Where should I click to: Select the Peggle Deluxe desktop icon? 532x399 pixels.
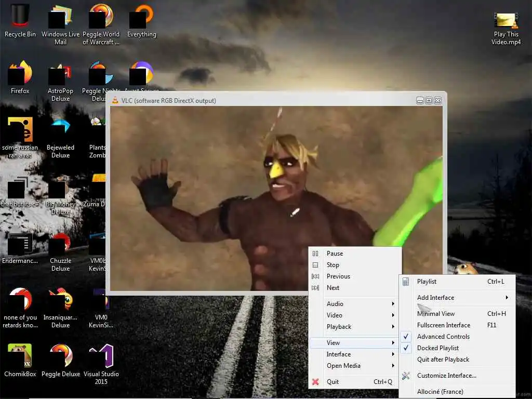[60, 361]
